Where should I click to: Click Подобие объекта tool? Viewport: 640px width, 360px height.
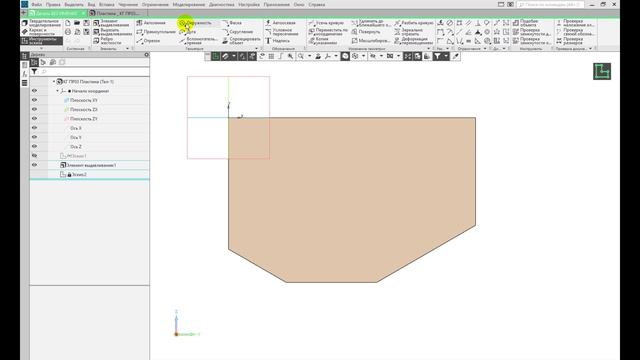526,23
